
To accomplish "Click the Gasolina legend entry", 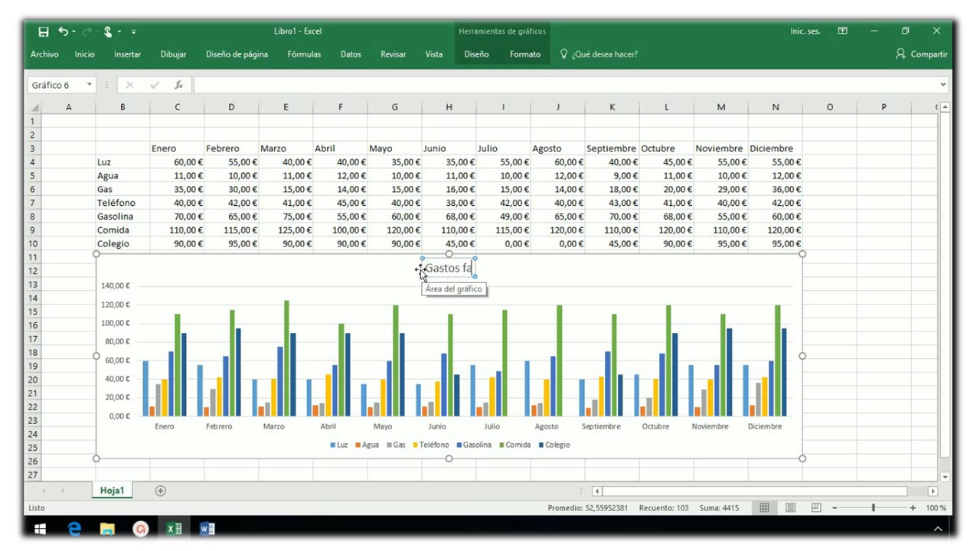I will 474,445.
